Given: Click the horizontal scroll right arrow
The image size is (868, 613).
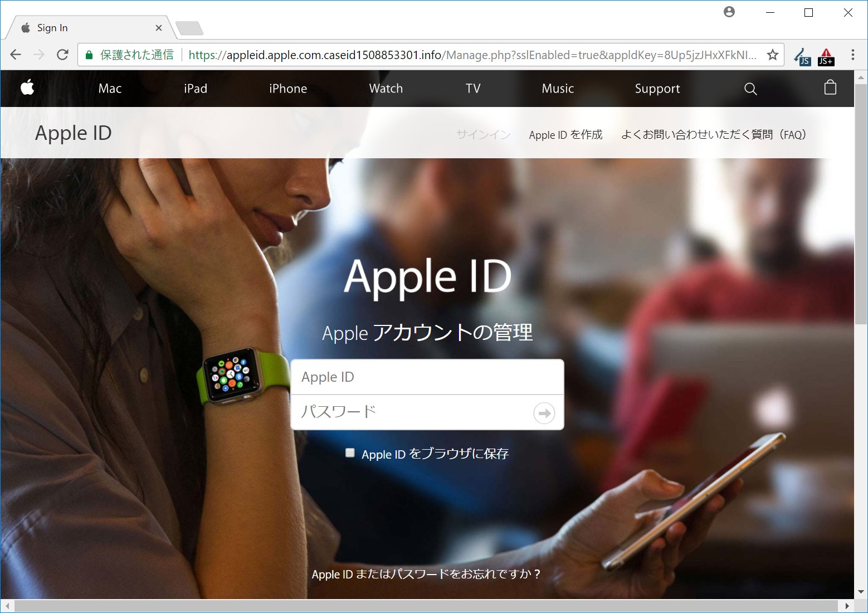Looking at the screenshot, I should [847, 606].
